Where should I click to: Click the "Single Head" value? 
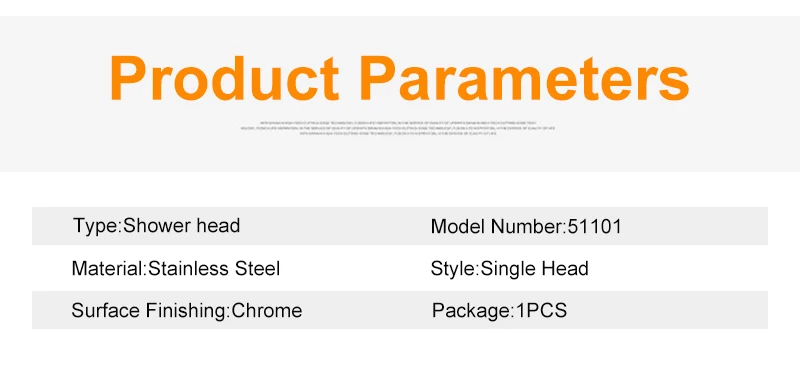[535, 268]
